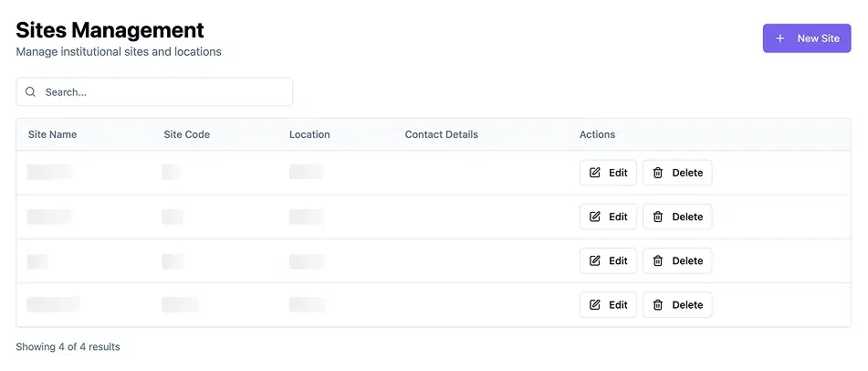Click the Delete button in the first row
Image resolution: width=868 pixels, height=371 pixels.
pos(677,173)
